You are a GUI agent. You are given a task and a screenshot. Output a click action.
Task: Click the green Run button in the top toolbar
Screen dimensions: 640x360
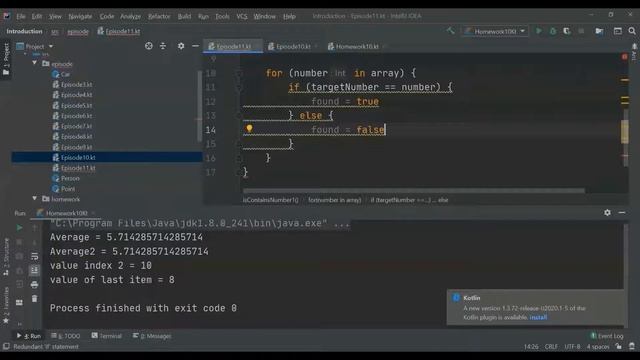[x=538, y=31]
